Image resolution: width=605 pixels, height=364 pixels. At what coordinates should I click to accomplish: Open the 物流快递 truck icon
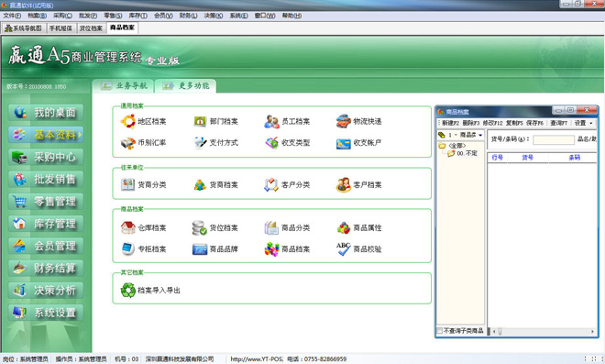[x=343, y=121]
